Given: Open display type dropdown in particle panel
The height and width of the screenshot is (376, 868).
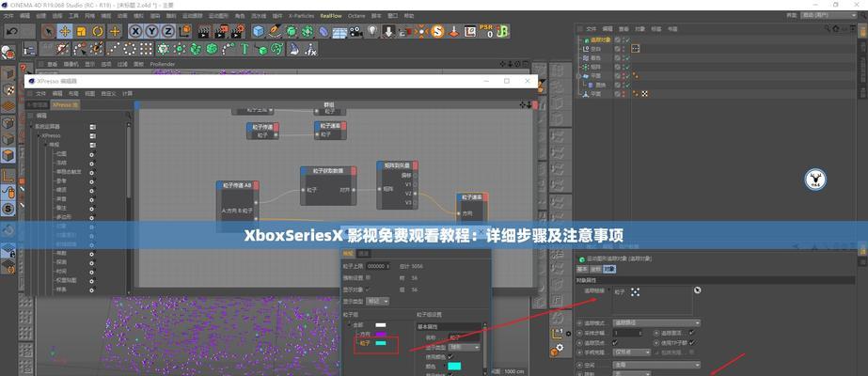Looking at the screenshot, I should coord(378,302).
